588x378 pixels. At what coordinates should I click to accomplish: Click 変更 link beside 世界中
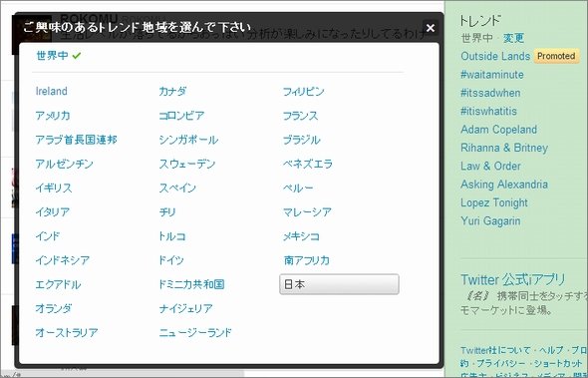click(x=513, y=38)
